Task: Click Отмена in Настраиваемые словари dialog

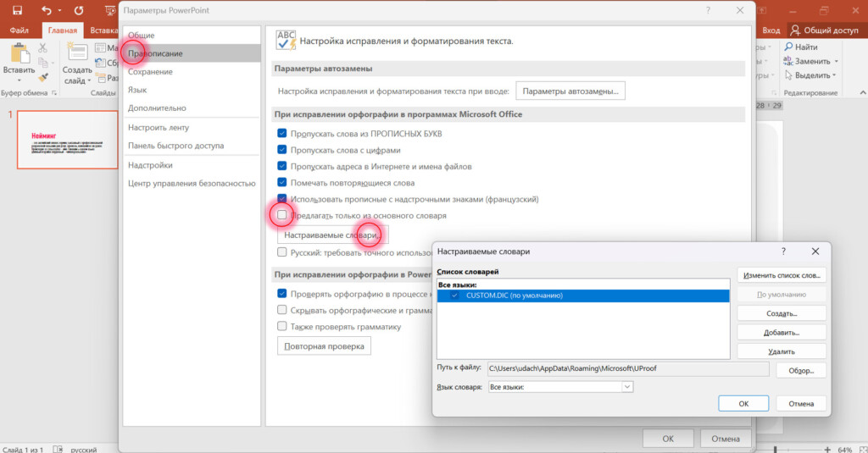Action: pos(801,403)
